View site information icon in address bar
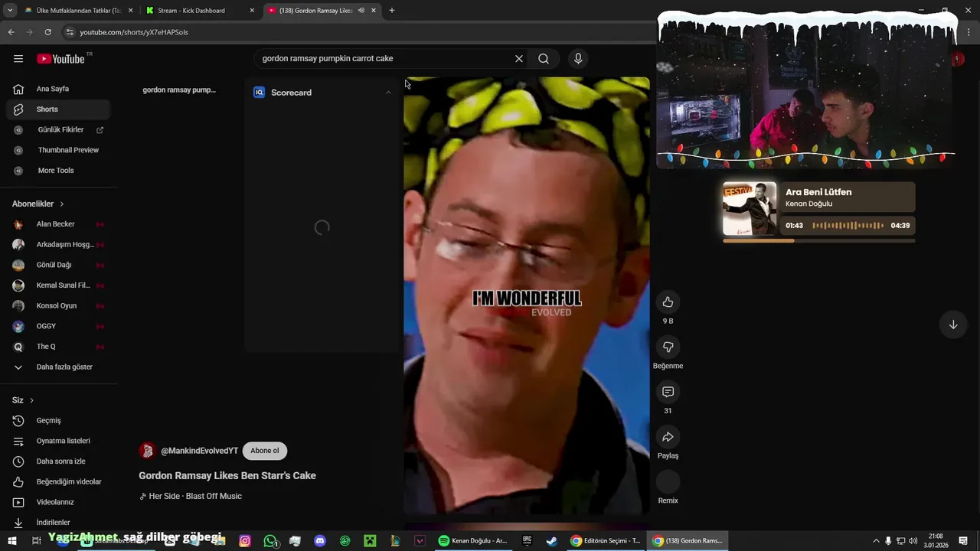The image size is (980, 551). click(70, 32)
